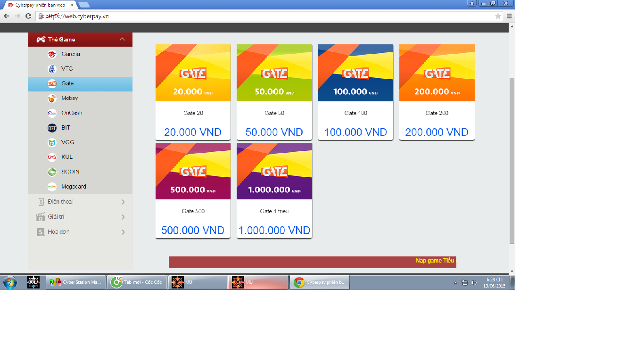This screenshot has width=644, height=362.
Task: Reload the page with the refresh icon
Action: [x=28, y=16]
